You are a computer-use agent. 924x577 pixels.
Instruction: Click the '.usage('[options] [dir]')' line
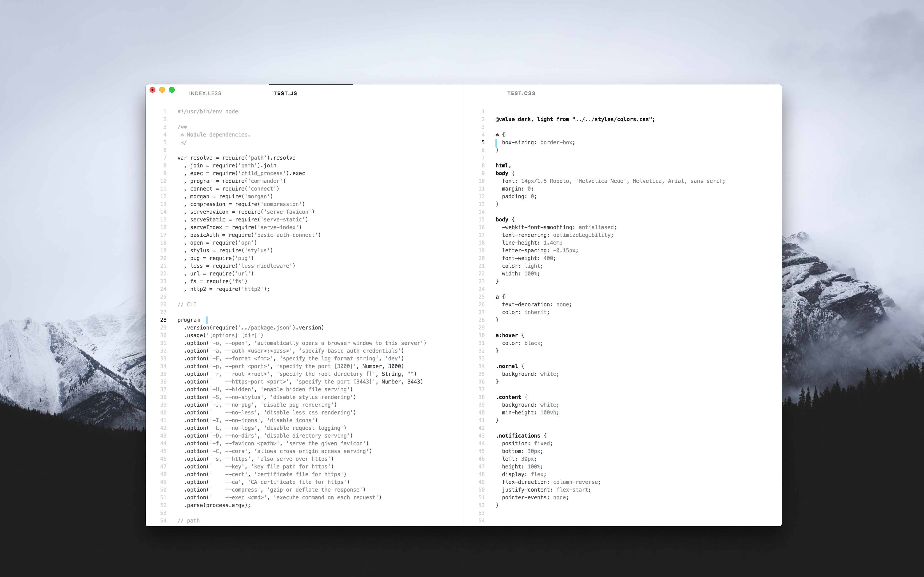pos(224,336)
